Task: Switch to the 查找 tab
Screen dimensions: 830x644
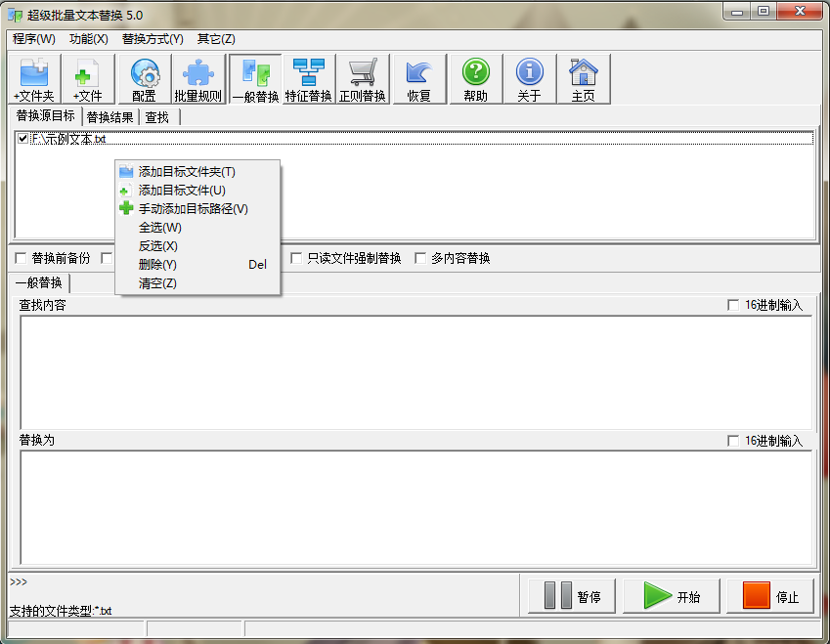Action: tap(157, 117)
